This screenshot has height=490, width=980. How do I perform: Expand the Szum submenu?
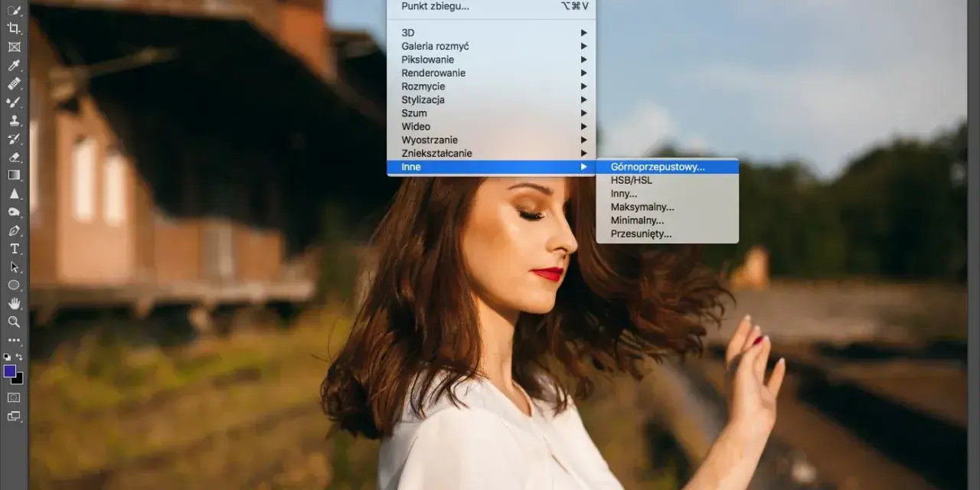pos(492,113)
